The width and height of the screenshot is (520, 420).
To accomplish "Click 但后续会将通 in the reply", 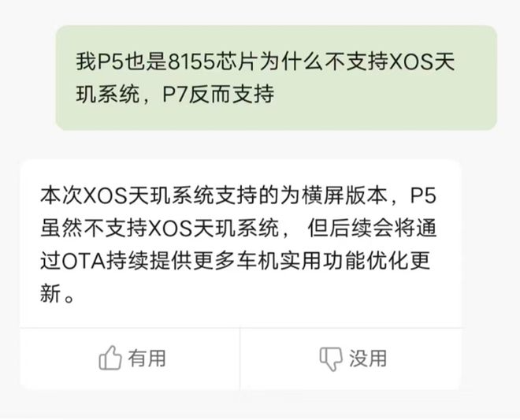I will [371, 229].
